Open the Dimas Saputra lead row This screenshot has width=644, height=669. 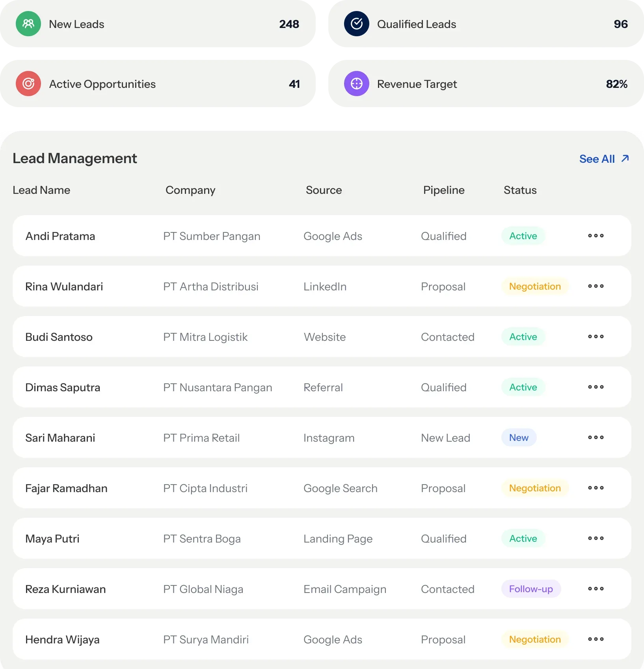click(x=322, y=387)
